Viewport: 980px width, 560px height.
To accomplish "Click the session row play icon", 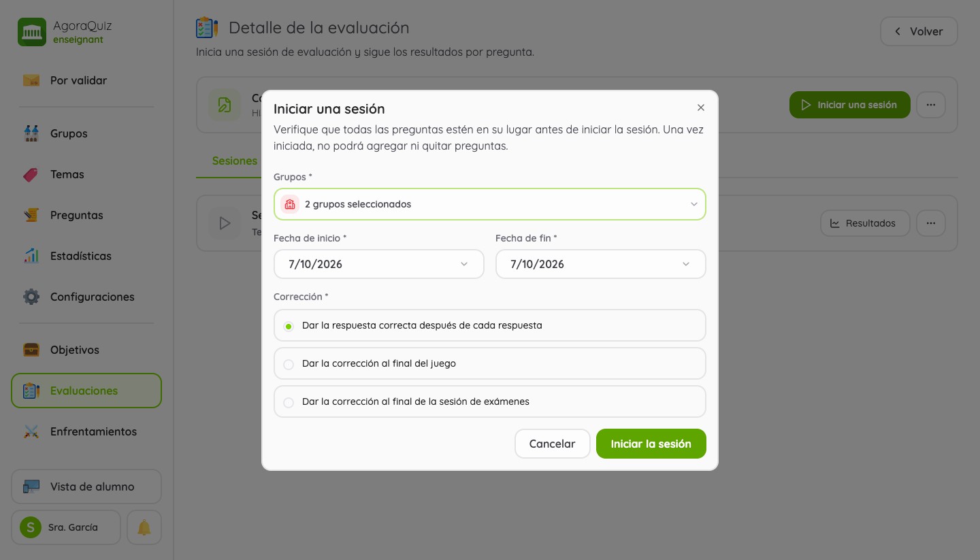I will [225, 223].
